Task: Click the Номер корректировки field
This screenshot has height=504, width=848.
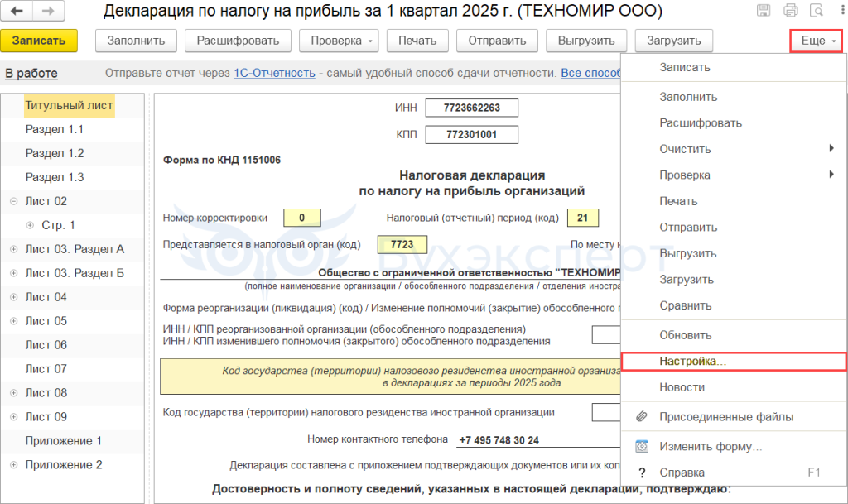Action: click(x=302, y=218)
